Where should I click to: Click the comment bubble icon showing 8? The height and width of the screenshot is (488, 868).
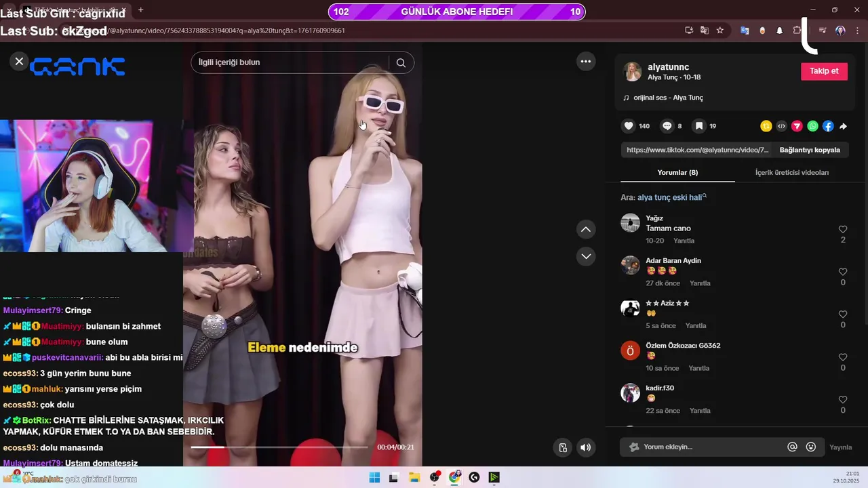pyautogui.click(x=667, y=126)
